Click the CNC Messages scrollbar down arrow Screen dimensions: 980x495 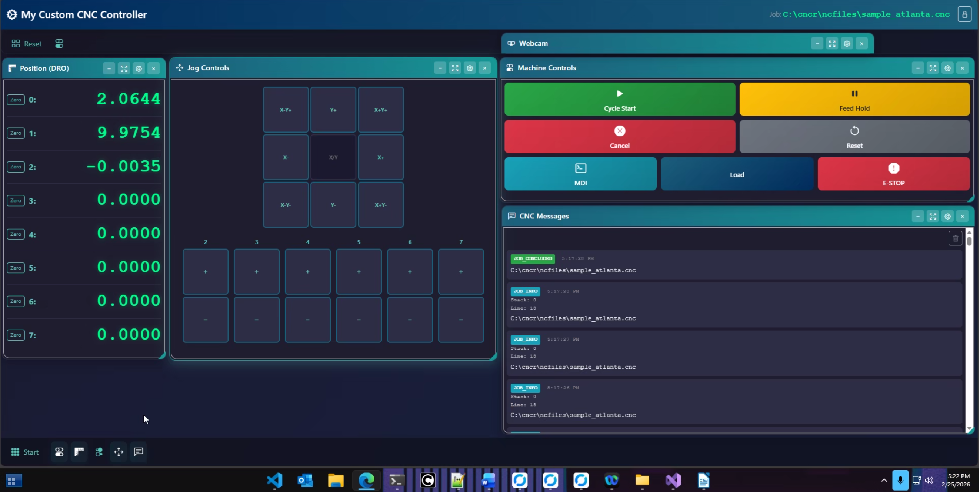969,428
